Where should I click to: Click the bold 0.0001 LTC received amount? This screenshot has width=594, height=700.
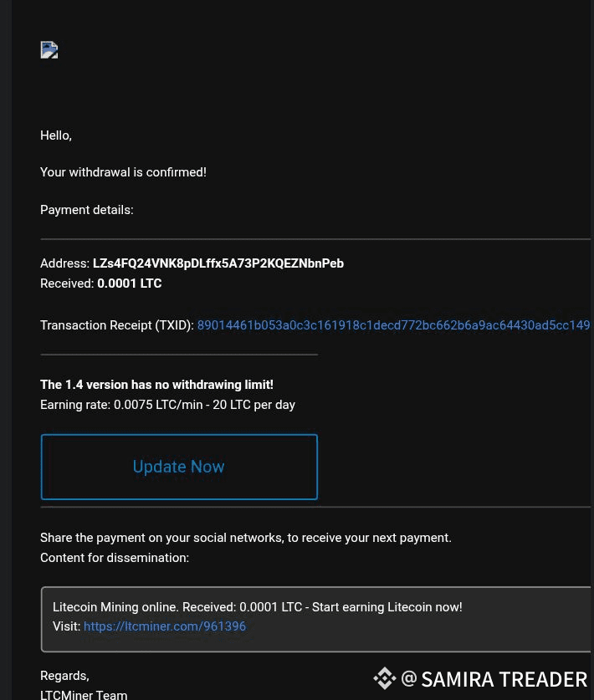pyautogui.click(x=129, y=284)
